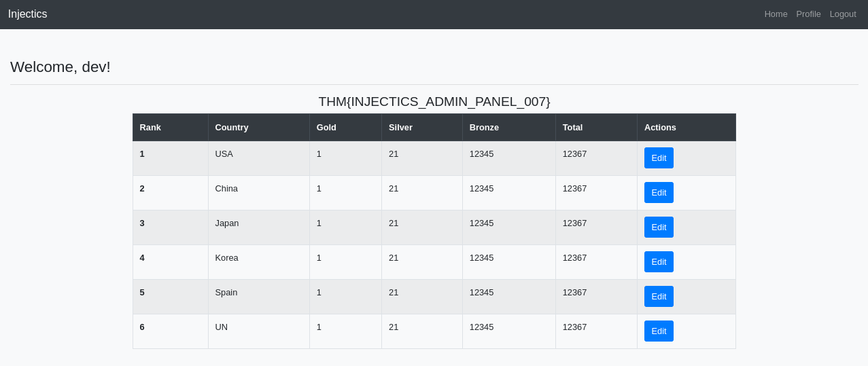Image resolution: width=868 pixels, height=366 pixels.
Task: Edit the Japan row
Action: 659,227
